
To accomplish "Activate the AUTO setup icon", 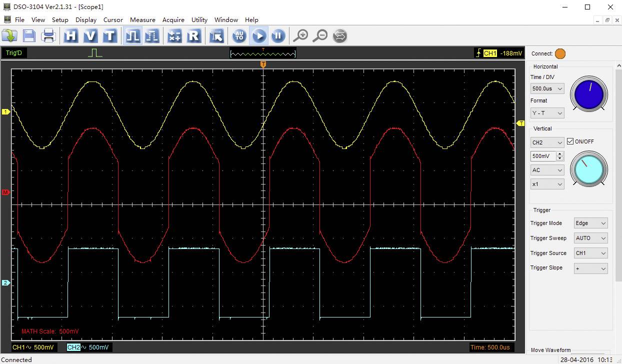I will 238,35.
